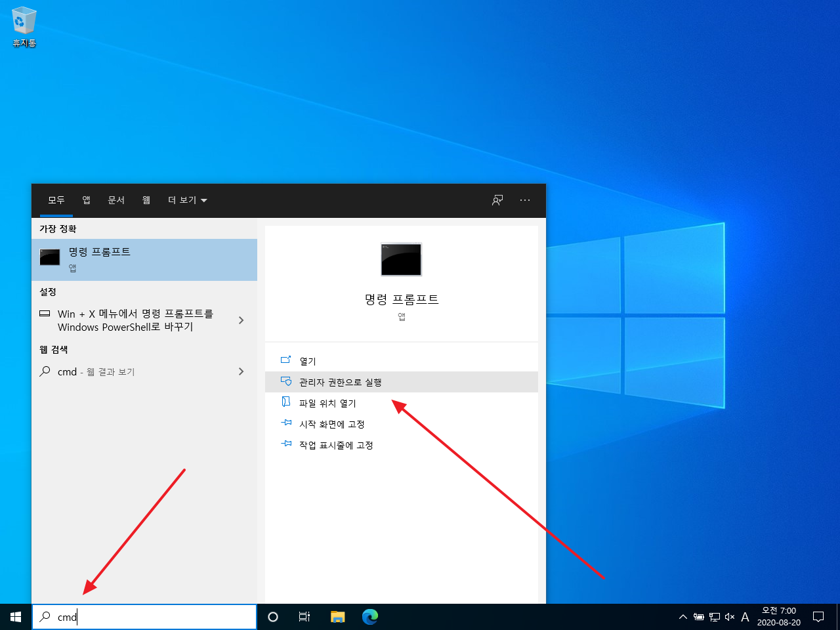Expand arrow beside cmd web result
The width and height of the screenshot is (840, 630).
click(x=241, y=371)
